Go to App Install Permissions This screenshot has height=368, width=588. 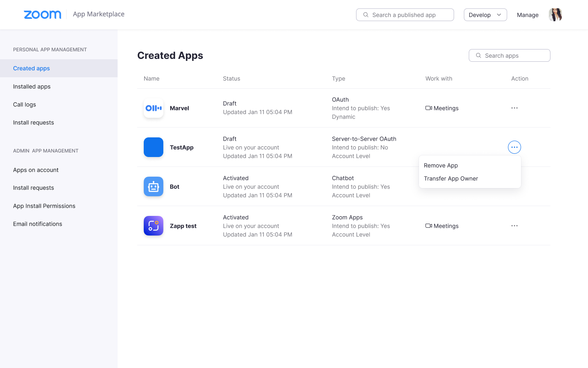pos(44,206)
